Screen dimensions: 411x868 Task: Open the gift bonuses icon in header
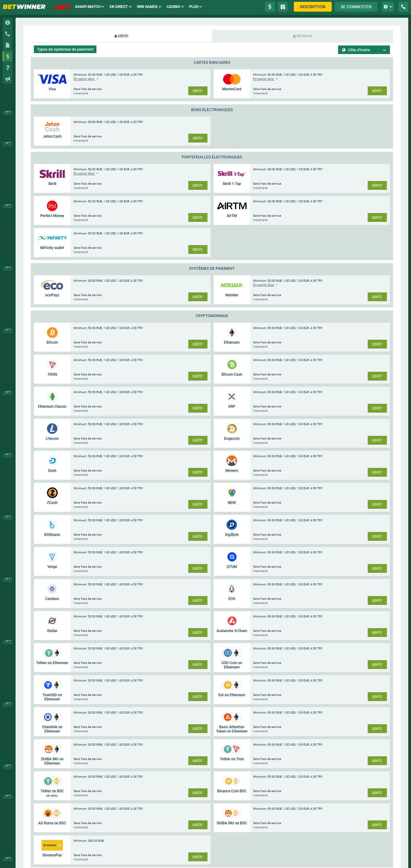(283, 7)
